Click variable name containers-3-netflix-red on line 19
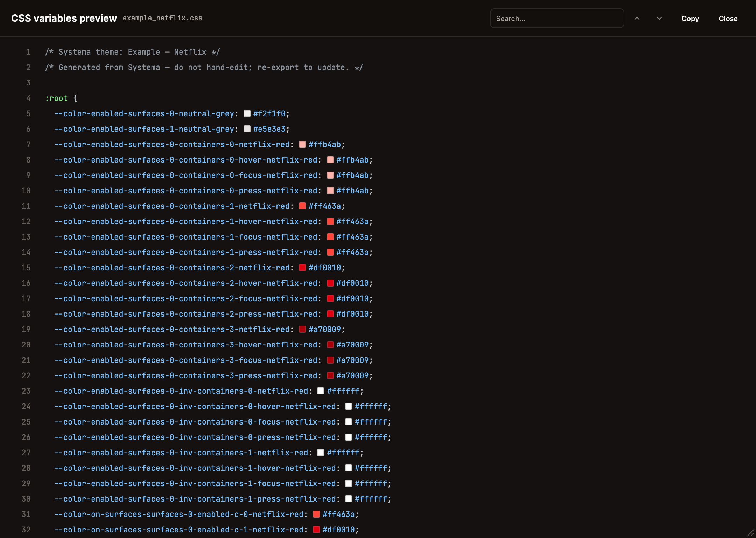 [x=172, y=329]
